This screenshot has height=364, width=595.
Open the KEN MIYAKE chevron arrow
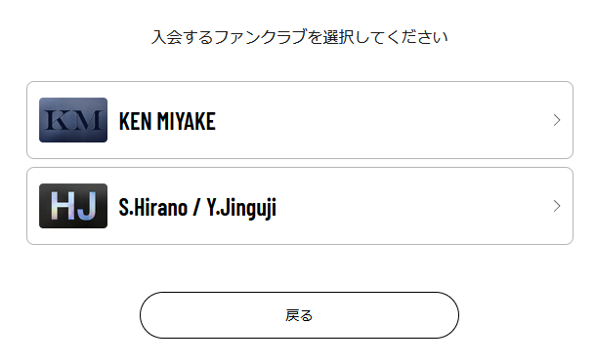click(x=557, y=120)
